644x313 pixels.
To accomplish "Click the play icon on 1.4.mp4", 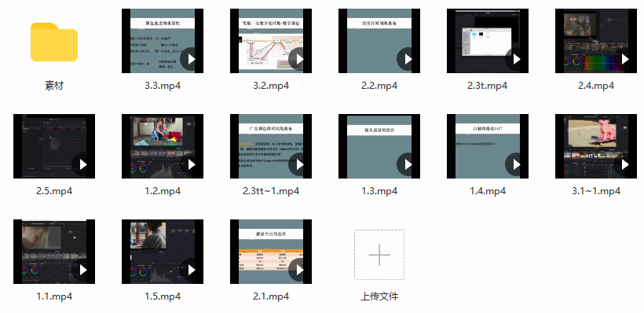I will point(517,164).
